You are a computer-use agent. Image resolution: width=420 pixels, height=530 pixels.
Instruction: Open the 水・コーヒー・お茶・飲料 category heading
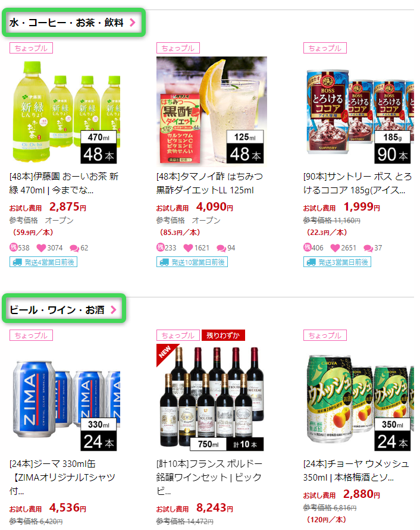click(67, 23)
